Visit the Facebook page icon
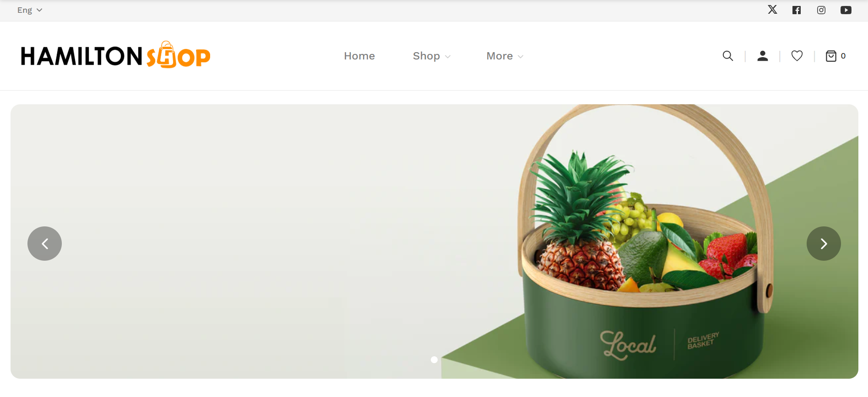The height and width of the screenshot is (397, 868). pos(797,10)
